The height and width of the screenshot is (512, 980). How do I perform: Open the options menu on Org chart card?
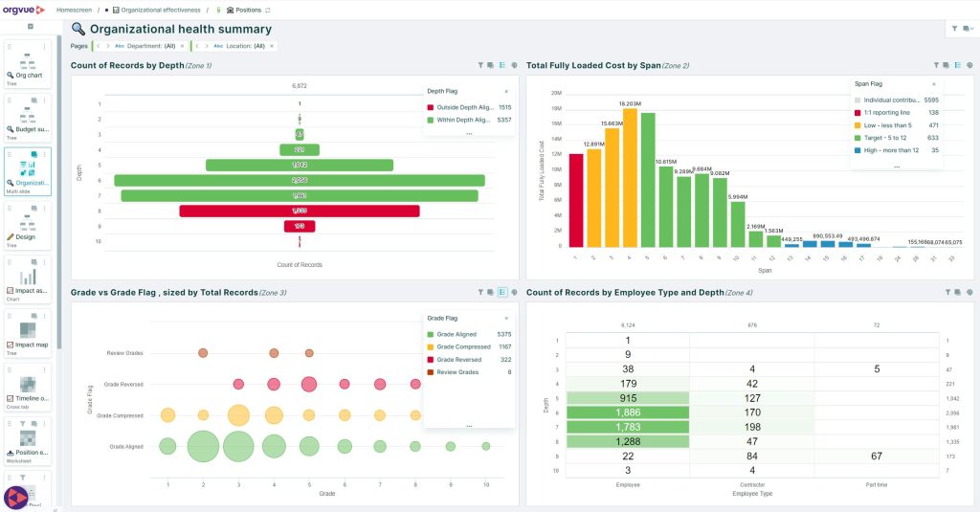pos(44,47)
